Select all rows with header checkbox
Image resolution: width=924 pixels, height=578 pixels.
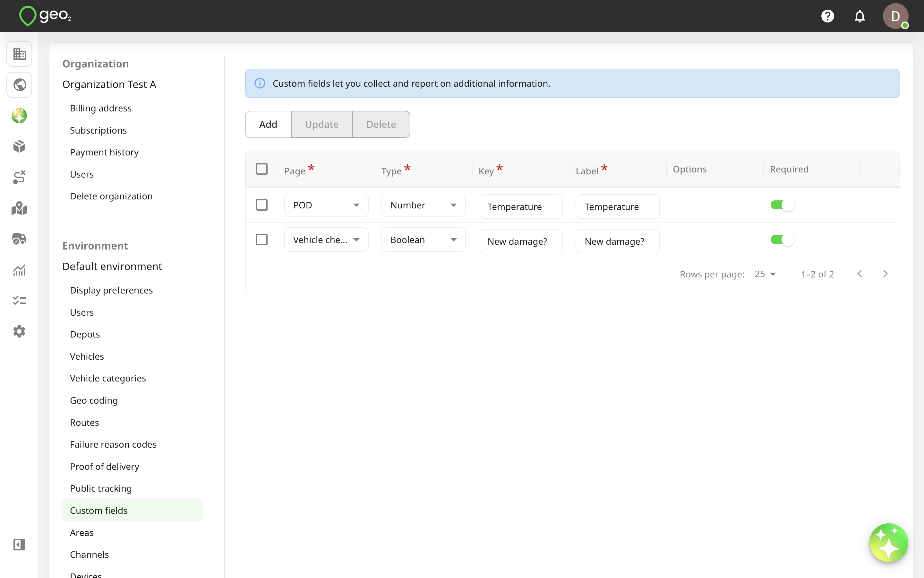(x=262, y=169)
